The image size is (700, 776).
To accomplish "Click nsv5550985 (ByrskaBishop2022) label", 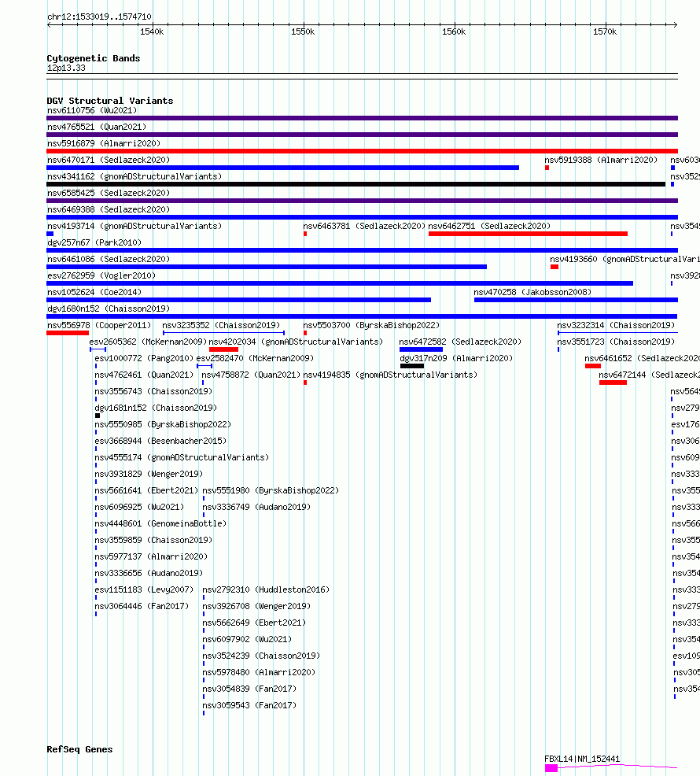I will coord(163,425).
